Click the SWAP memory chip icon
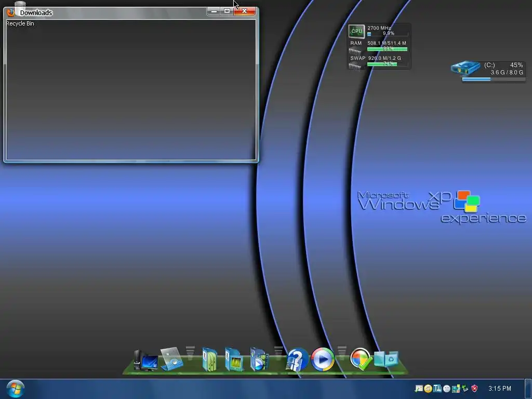532x399 pixels. tap(355, 66)
